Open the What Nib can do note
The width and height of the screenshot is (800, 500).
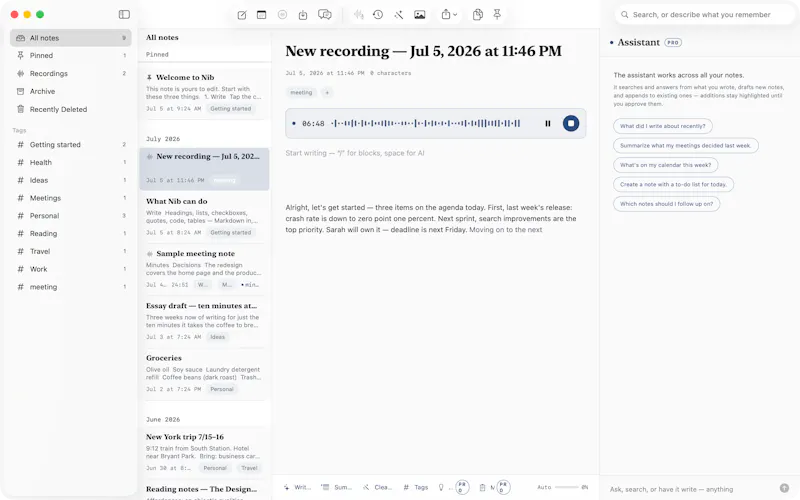(x=204, y=217)
